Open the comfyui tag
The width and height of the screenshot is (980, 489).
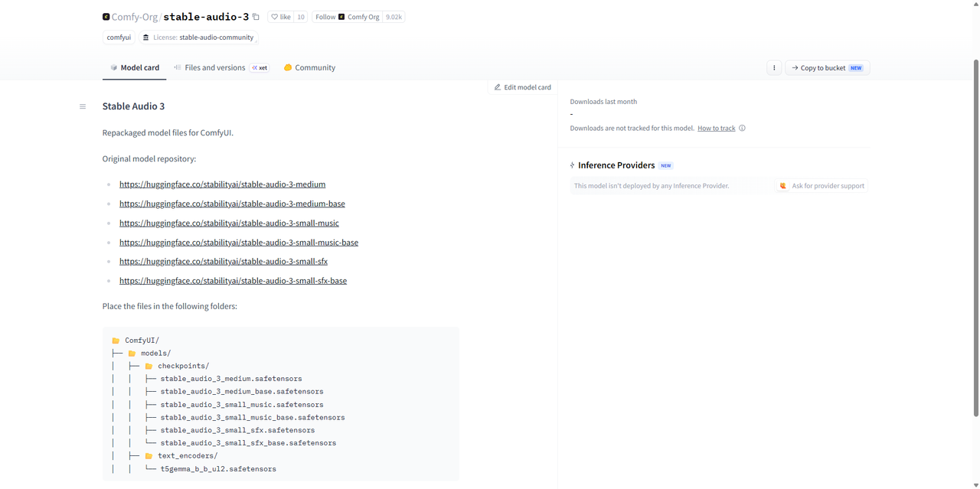[x=119, y=37]
